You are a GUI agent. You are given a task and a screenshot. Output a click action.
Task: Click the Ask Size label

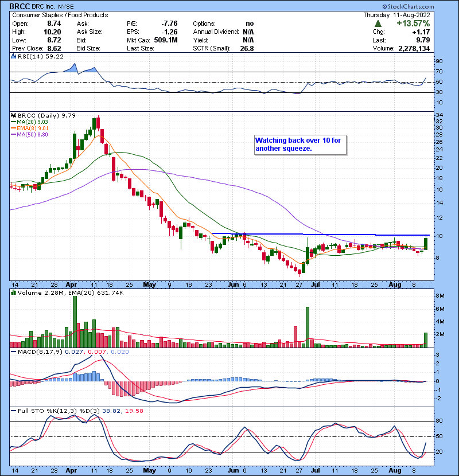[90, 32]
